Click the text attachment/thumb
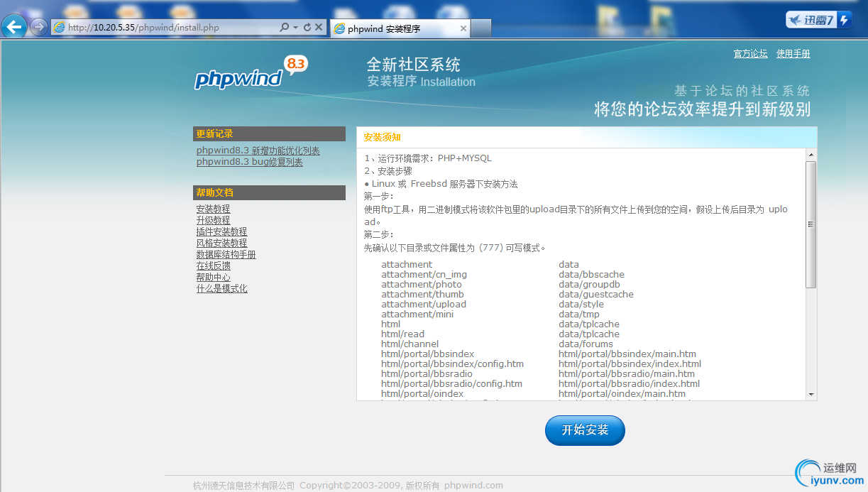Screen dimensions: 868x492 click(x=422, y=294)
